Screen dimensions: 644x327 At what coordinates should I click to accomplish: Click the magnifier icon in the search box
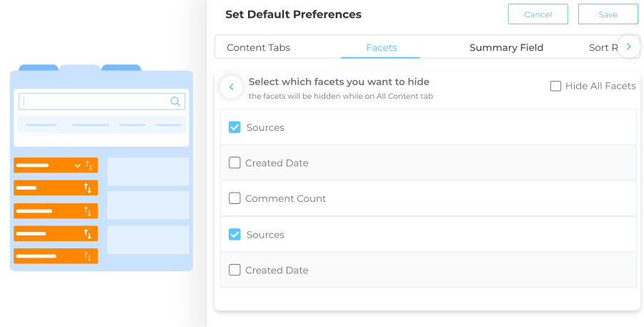pyautogui.click(x=175, y=102)
